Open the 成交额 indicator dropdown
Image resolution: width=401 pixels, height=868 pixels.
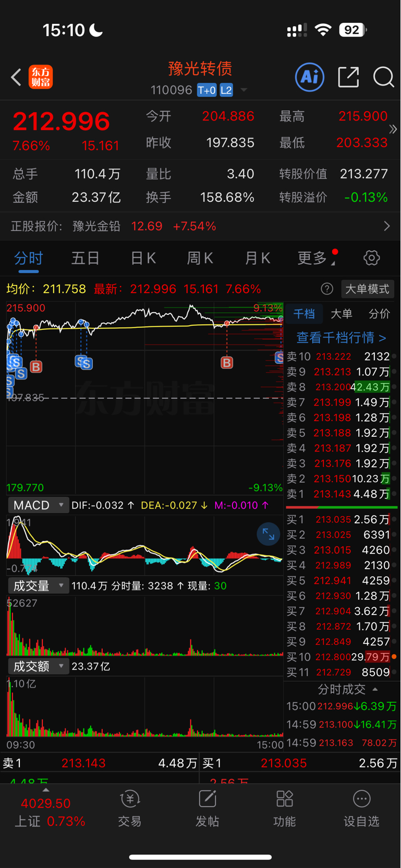38,666
